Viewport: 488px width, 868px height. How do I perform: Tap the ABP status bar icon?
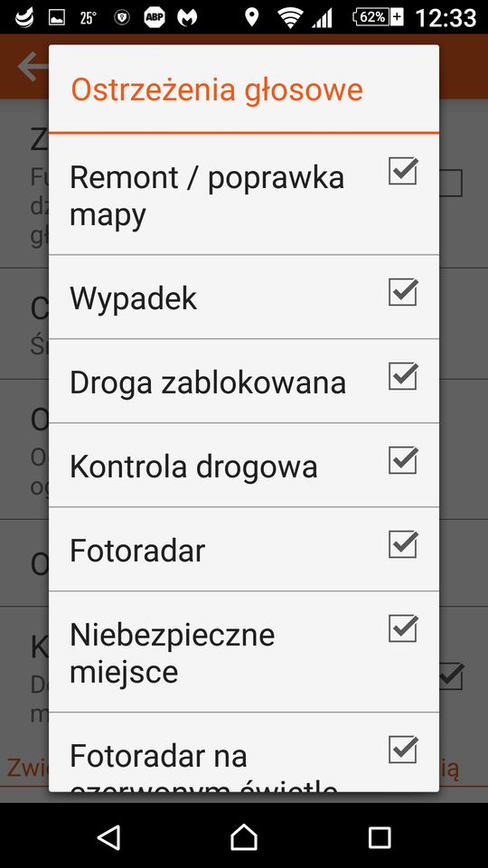coord(155,18)
